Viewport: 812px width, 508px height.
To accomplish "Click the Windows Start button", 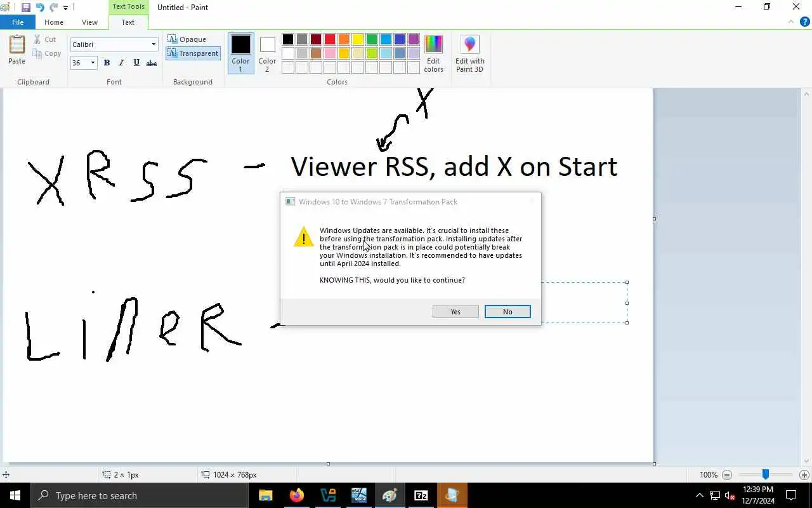I will 15,495.
